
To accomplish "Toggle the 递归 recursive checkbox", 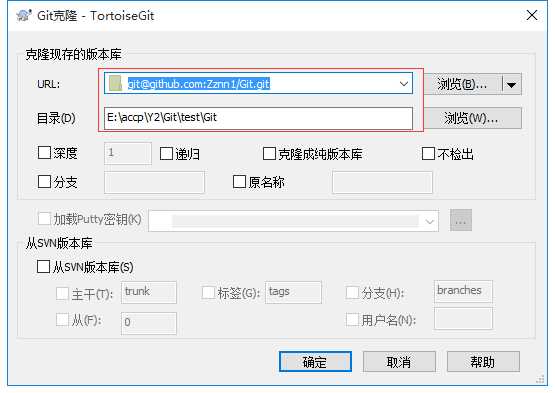I will click(166, 154).
